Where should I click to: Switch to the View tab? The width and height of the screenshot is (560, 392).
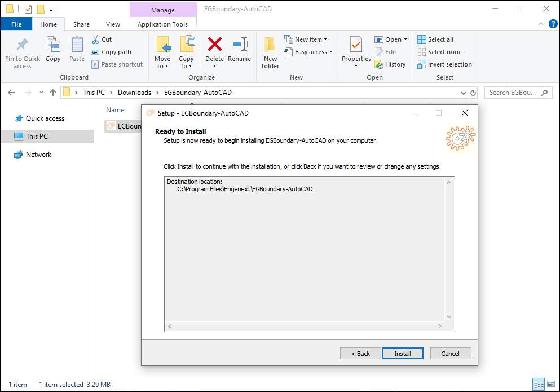[x=113, y=24]
